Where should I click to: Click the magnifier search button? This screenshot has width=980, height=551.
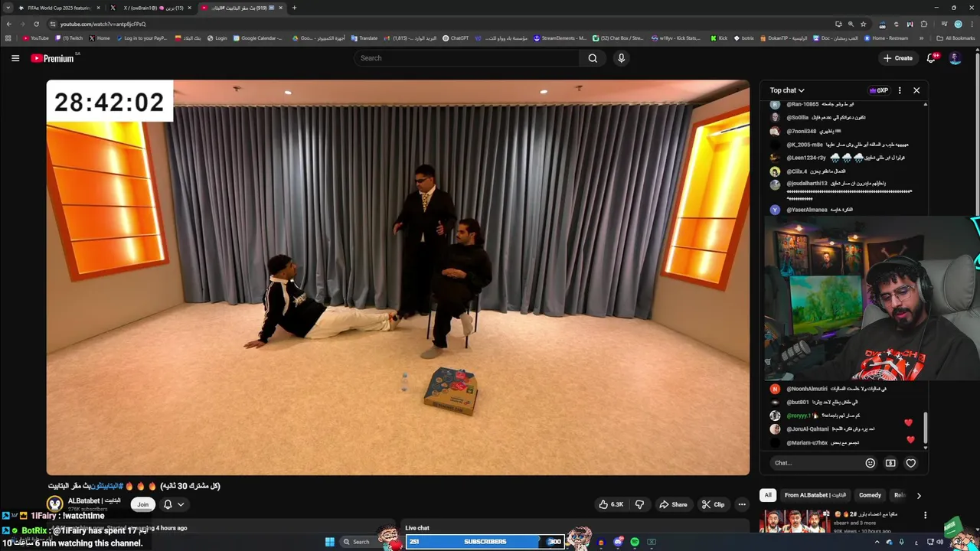[593, 58]
